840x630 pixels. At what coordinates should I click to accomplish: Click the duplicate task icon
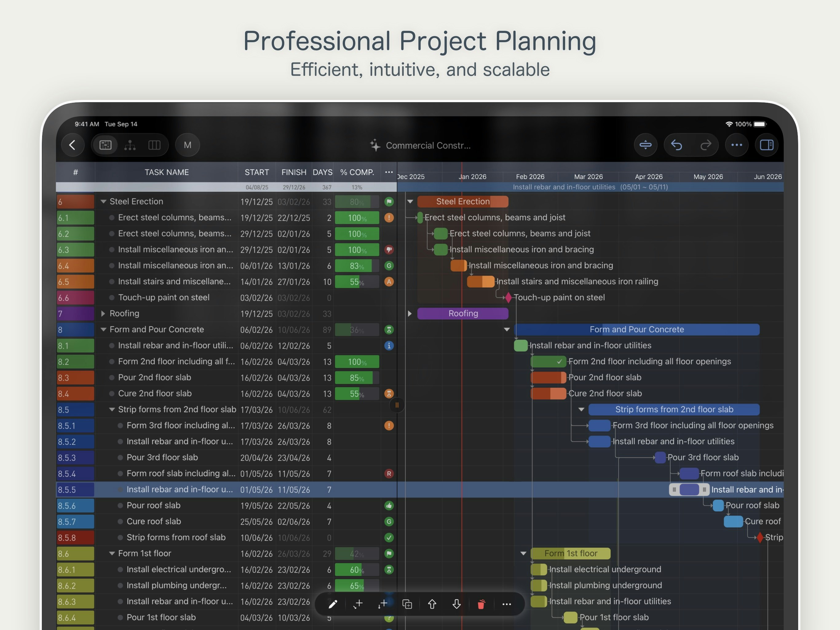407,604
